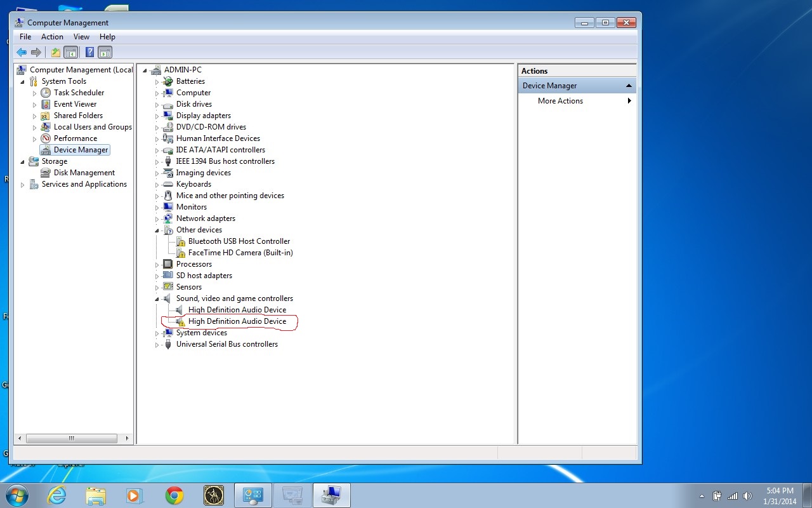Select the Task Scheduler clock icon
This screenshot has height=508, width=812.
(x=46, y=93)
